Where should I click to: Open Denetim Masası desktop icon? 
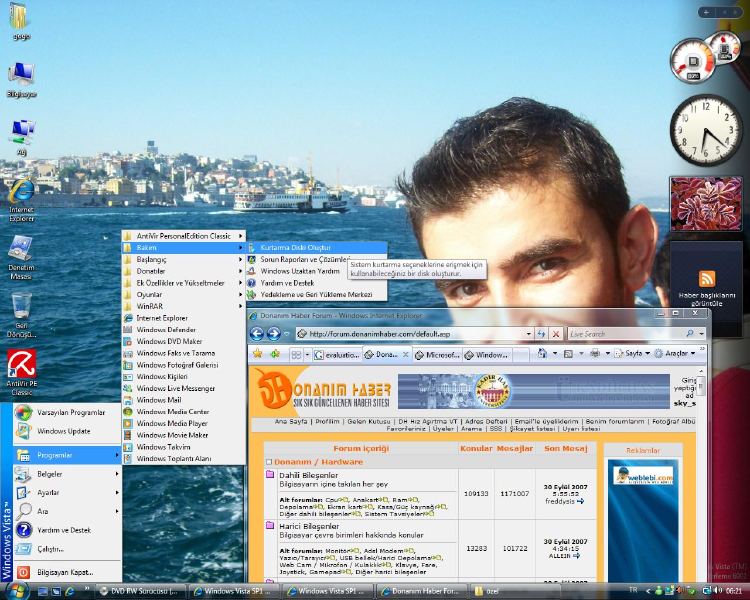coord(21,257)
